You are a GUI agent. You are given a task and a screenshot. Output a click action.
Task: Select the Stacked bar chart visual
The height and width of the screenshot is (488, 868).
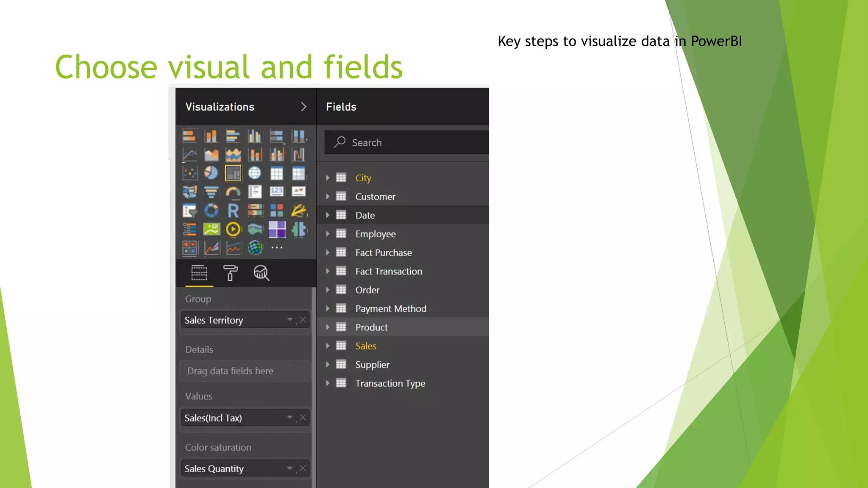(189, 136)
